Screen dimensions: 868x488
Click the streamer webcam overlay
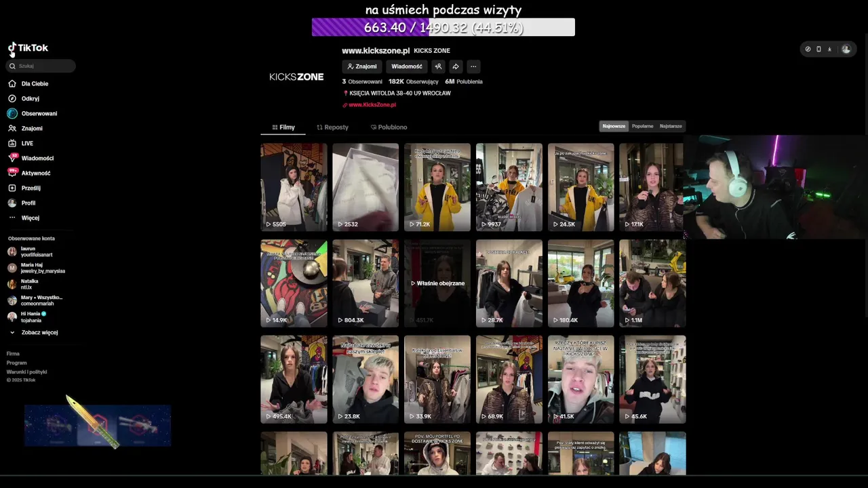click(x=775, y=187)
